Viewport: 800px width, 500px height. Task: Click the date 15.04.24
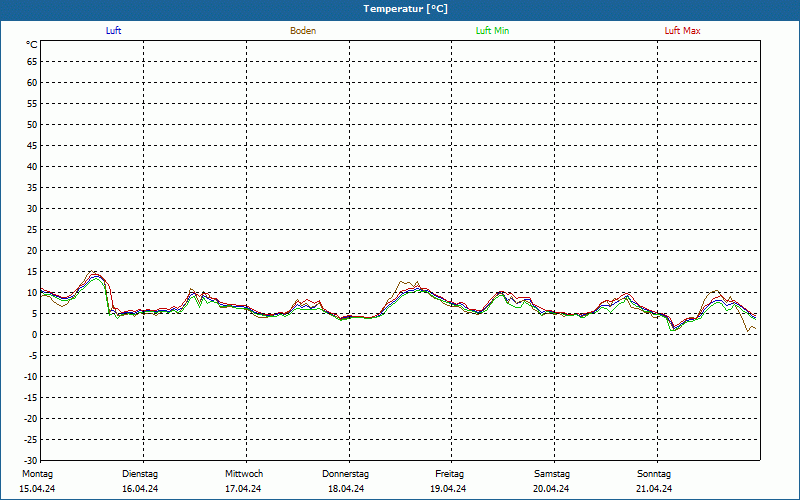[x=37, y=489]
